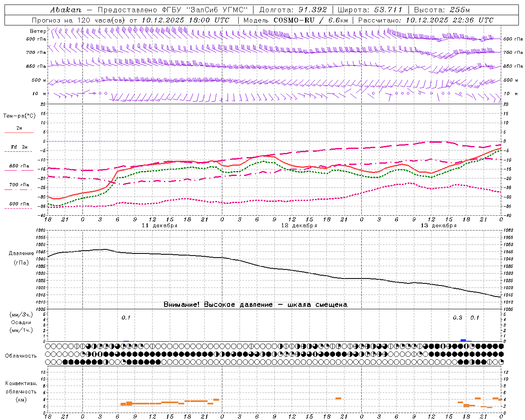Viewport: 525px width, 420px height.
Task: Click the 'Давление' pressure panel label
Action: tap(21, 253)
